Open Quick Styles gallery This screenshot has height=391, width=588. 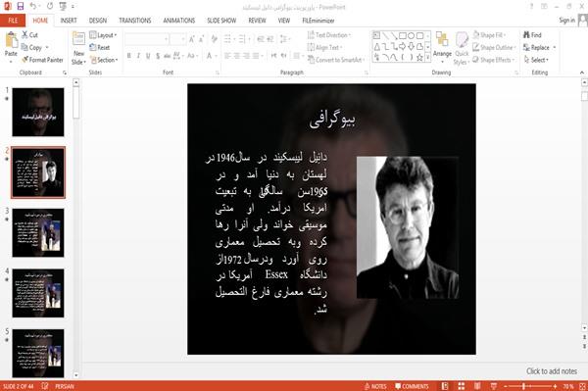462,49
